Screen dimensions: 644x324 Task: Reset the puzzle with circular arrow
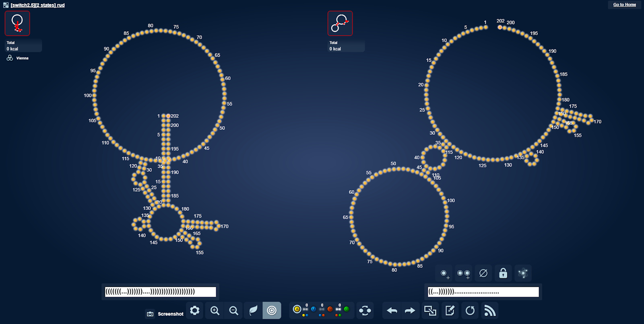click(470, 310)
